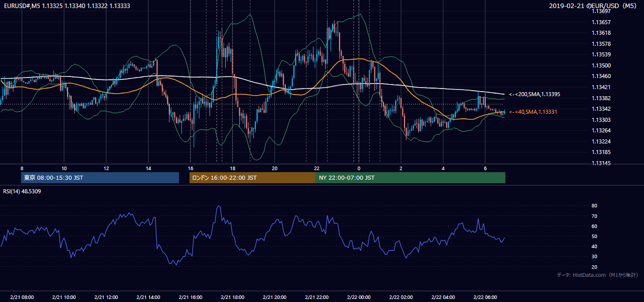The height and width of the screenshot is (302, 644).
Task: Select the 40 SMA label reading 1.13331
Action: (x=533, y=112)
